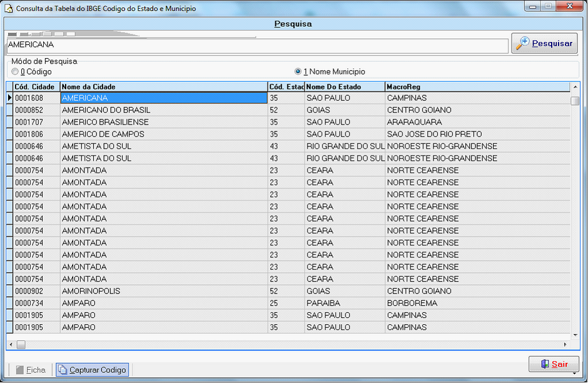Click the Ficha document icon
Image resolution: width=588 pixels, height=383 pixels.
coord(19,370)
